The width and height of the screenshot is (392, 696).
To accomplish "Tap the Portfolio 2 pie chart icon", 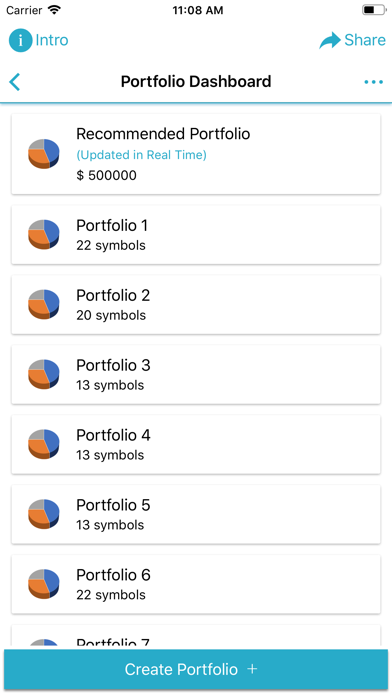I will (x=44, y=304).
